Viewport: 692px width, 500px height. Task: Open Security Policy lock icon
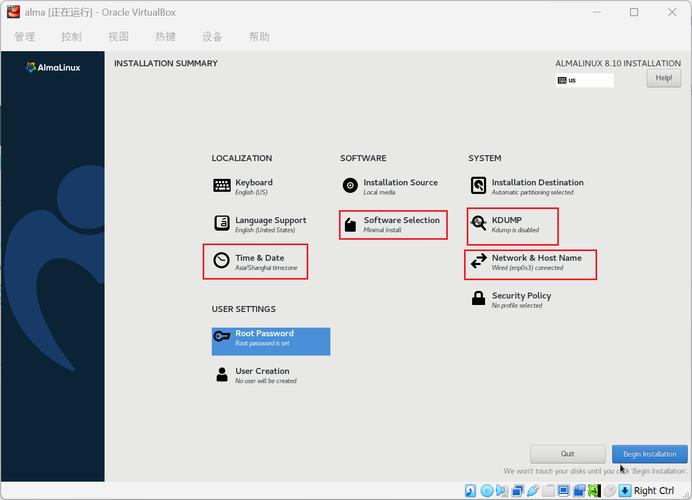(x=478, y=298)
